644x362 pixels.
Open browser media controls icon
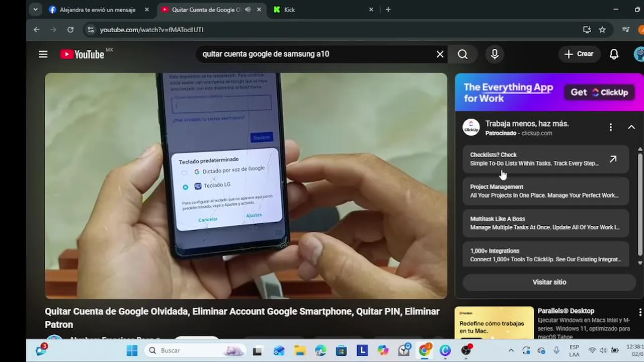click(626, 30)
